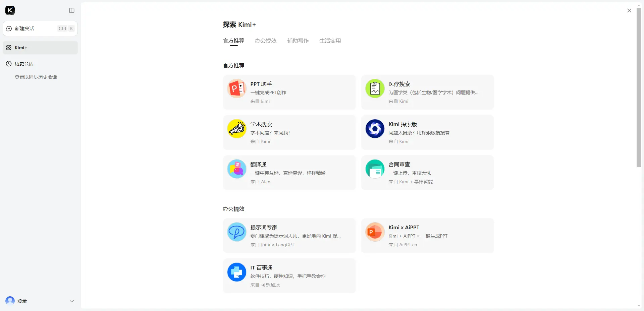
Task: Click the 来自 AiPPT.cn source text
Action: [x=402, y=245]
